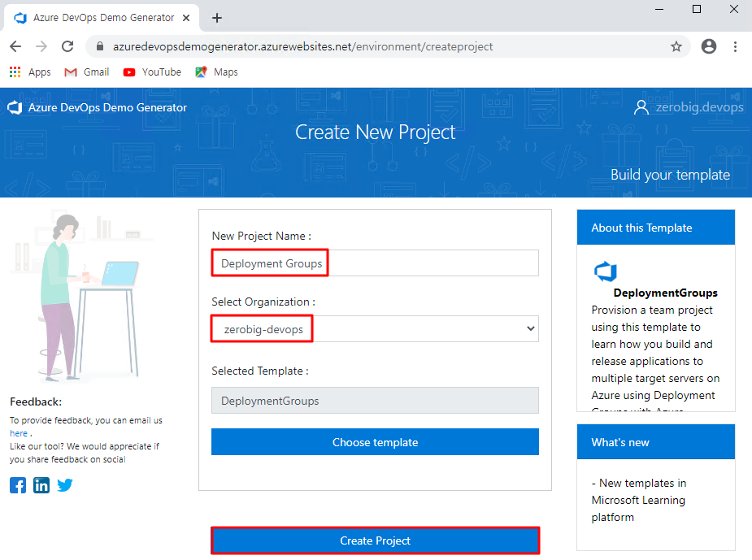752x560 pixels.
Task: Close the Azure DevOps Demo Generator tab
Action: [186, 18]
